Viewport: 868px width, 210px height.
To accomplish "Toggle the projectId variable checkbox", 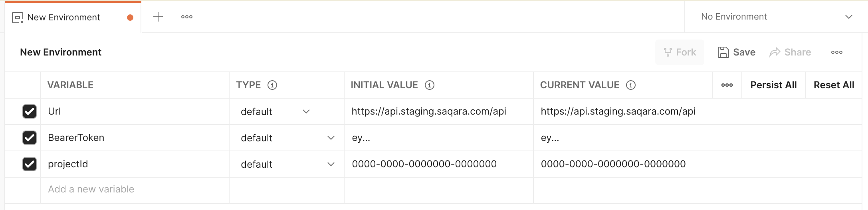I will tap(30, 164).
